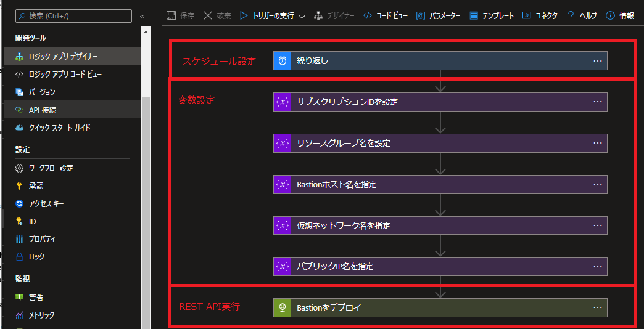Click the 監視 section heading
This screenshot has height=329, width=644.
coord(22,279)
